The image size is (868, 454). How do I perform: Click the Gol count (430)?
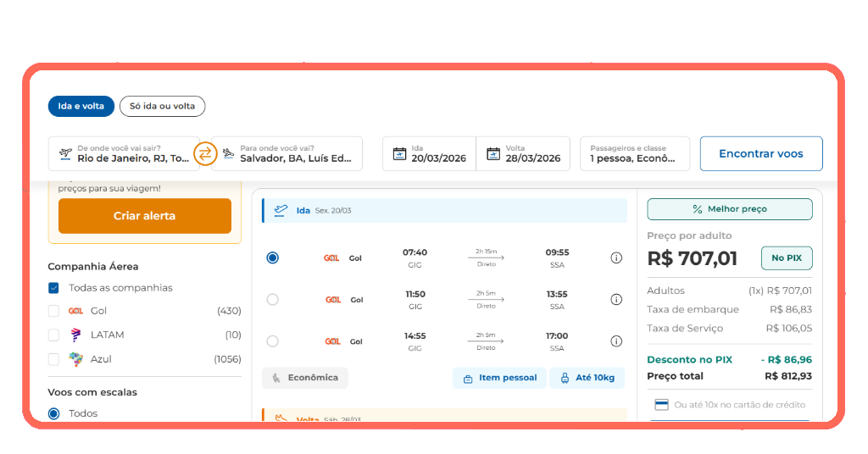[x=229, y=311]
